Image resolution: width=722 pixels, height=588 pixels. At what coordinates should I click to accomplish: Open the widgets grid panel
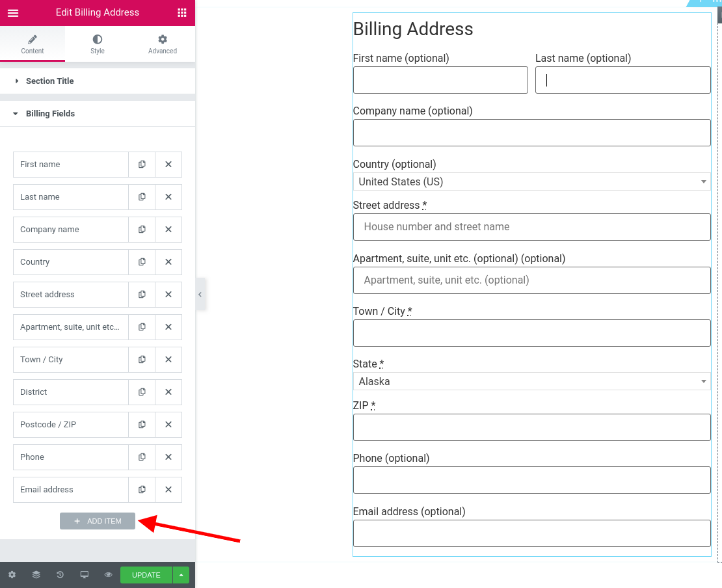[x=182, y=13]
